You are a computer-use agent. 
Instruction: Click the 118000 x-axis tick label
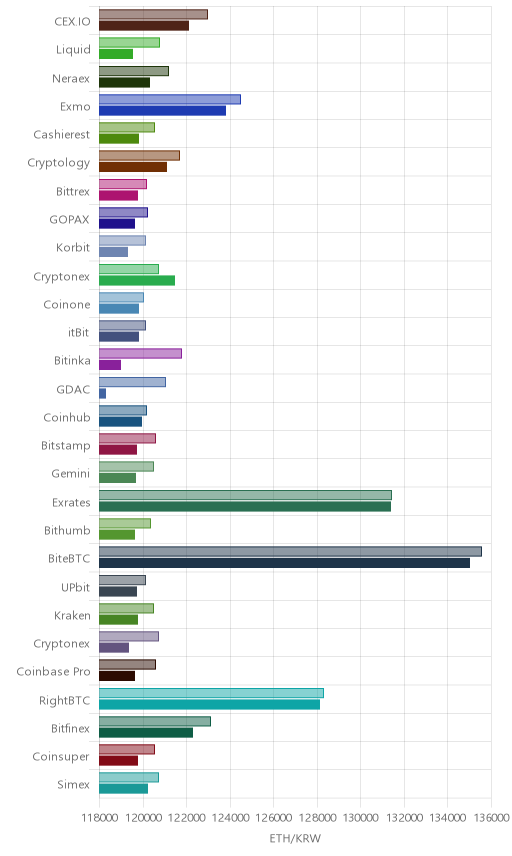click(99, 817)
